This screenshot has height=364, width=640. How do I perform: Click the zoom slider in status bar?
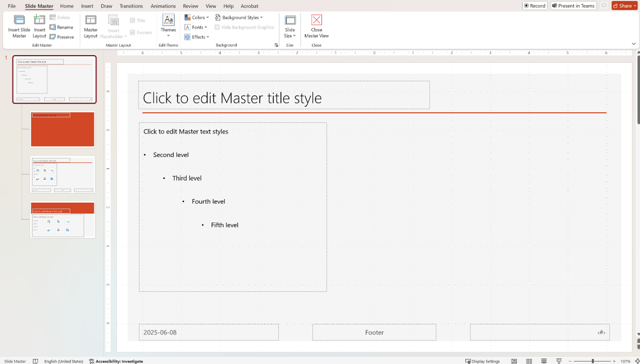click(x=592, y=361)
